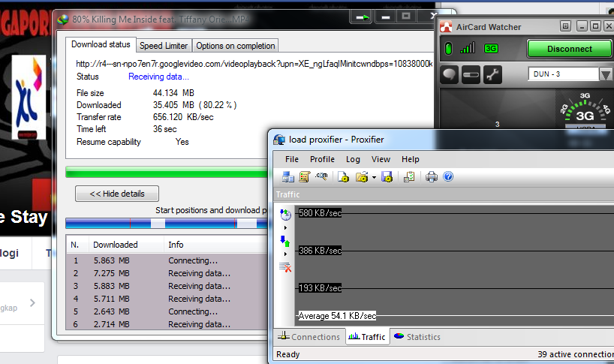Click the green 3G network badge
Image resolution: width=614 pixels, height=364 pixels.
[491, 49]
